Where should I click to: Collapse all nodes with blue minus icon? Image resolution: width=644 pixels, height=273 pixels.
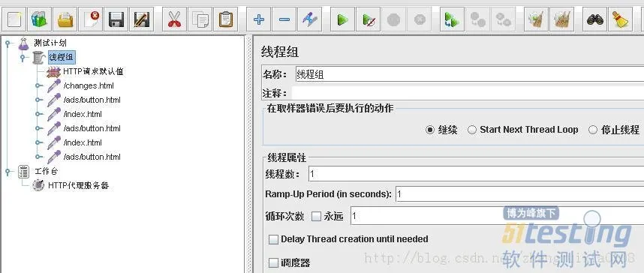[284, 19]
